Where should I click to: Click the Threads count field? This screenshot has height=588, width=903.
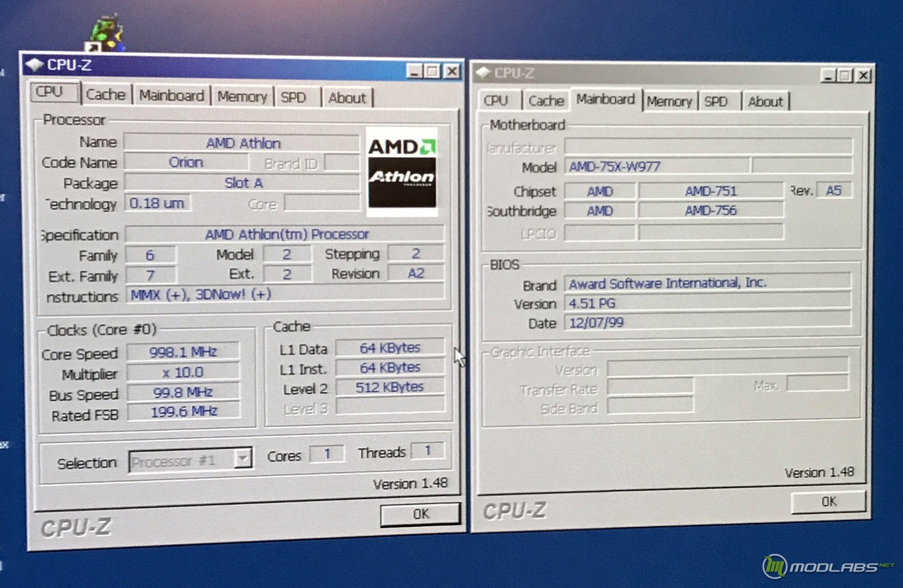tap(427, 450)
